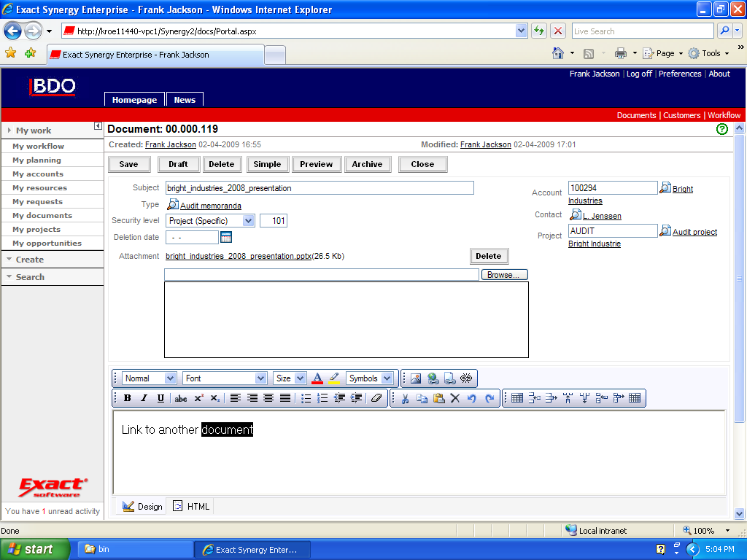Click the Draft button
The image size is (747, 560).
(x=178, y=164)
